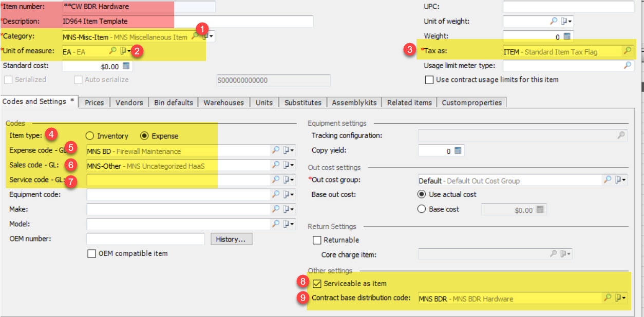The height and width of the screenshot is (317, 644).
Task: Select the Codes and Settings tab
Action: 39,102
